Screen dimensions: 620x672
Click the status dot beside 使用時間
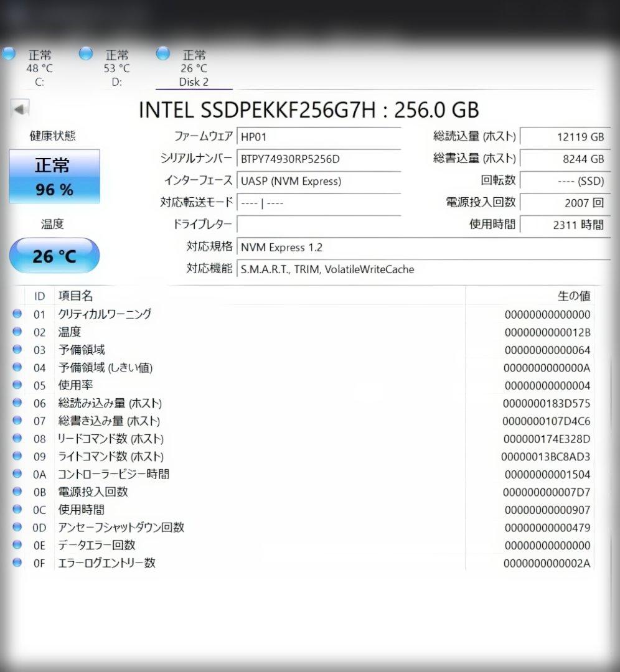(17, 510)
